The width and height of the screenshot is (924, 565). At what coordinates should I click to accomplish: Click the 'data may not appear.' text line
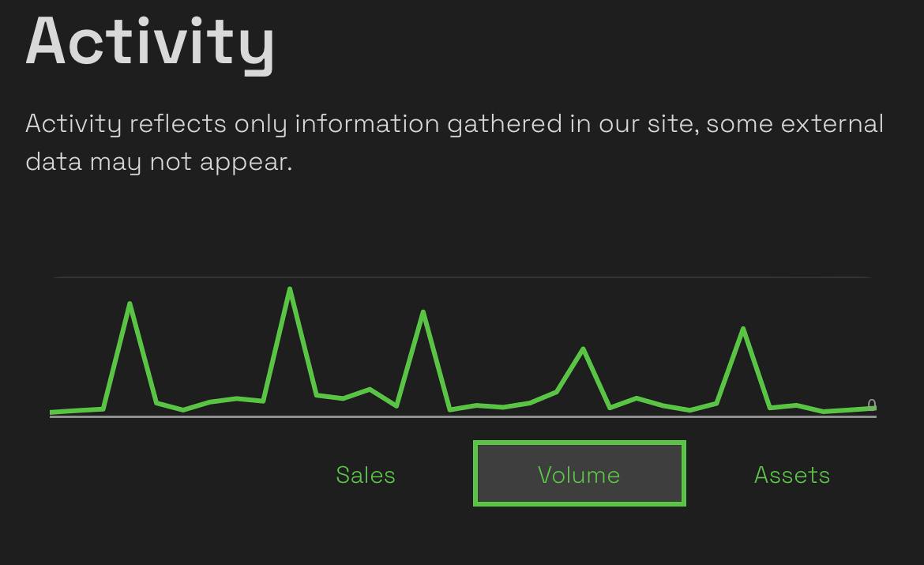[x=159, y=161]
